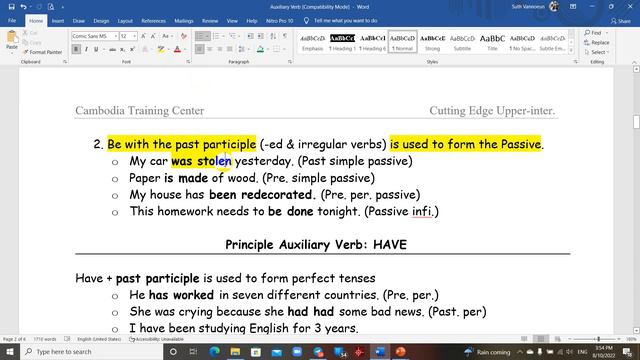Click the Paste clipboard icon
This screenshot has height=360, width=640.
(12, 38)
